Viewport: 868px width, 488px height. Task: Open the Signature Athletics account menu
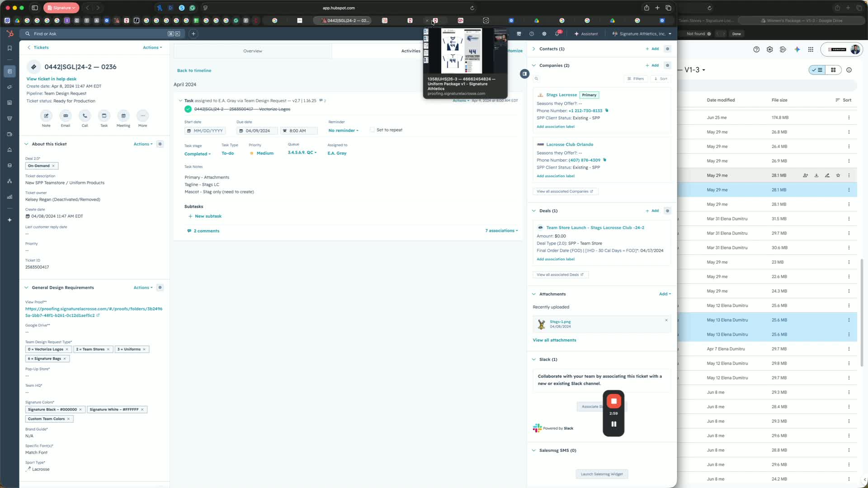642,34
